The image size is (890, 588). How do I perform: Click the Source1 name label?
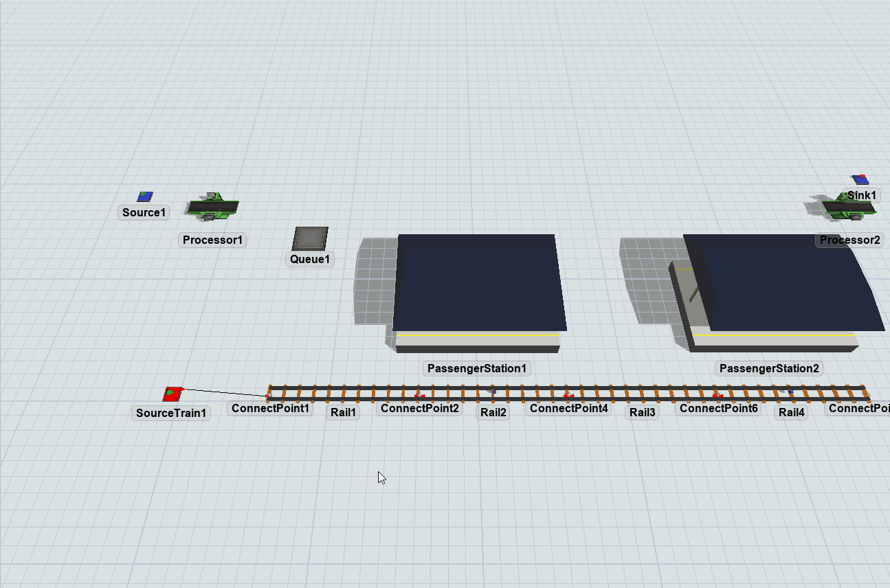pyautogui.click(x=144, y=213)
